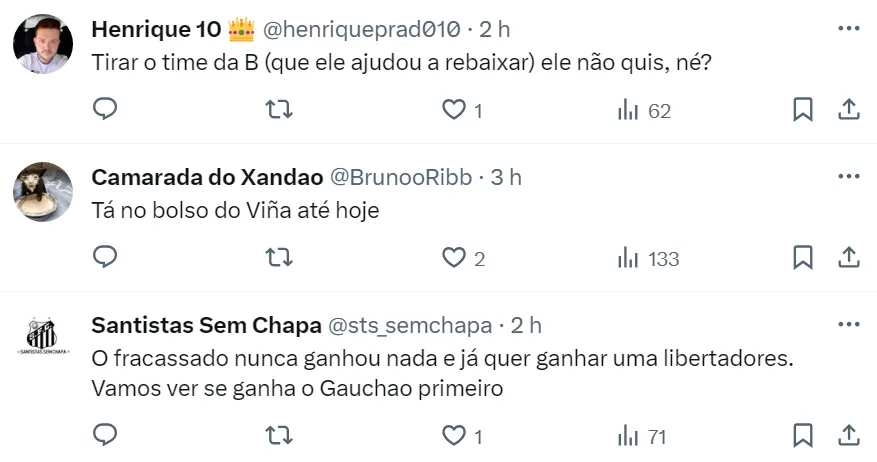Image resolution: width=877 pixels, height=462 pixels.
Task: Open Camarada do Xandao's profile picture
Action: (43, 191)
